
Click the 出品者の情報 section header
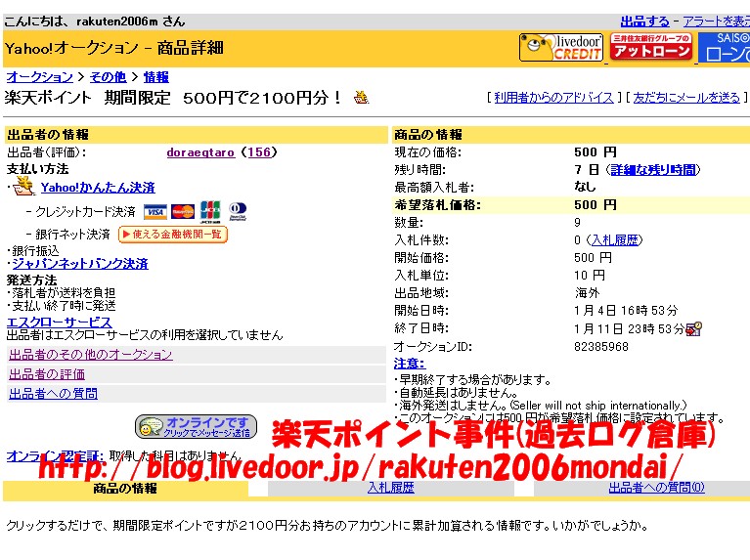point(196,135)
